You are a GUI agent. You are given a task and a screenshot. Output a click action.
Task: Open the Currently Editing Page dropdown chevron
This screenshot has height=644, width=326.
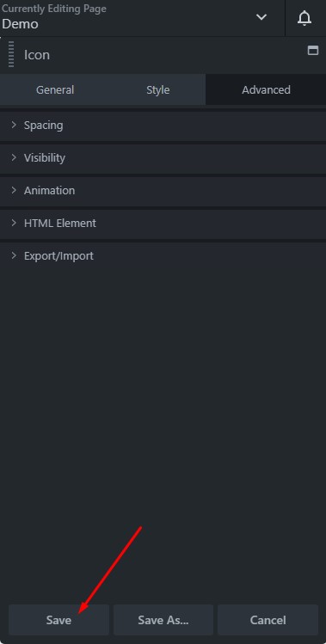coord(261,17)
